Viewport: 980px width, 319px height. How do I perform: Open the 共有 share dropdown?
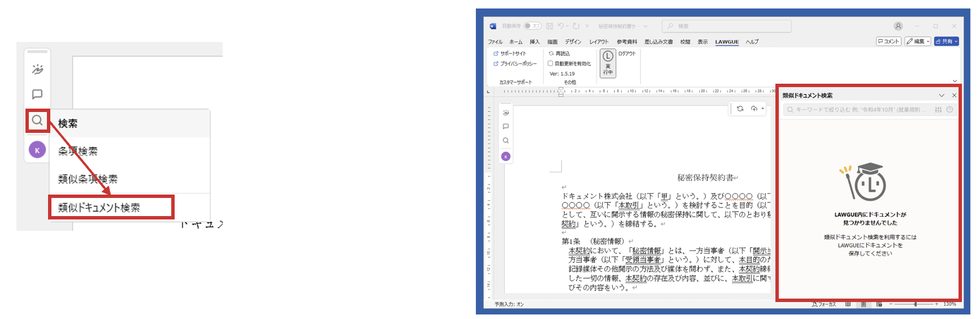(x=947, y=41)
